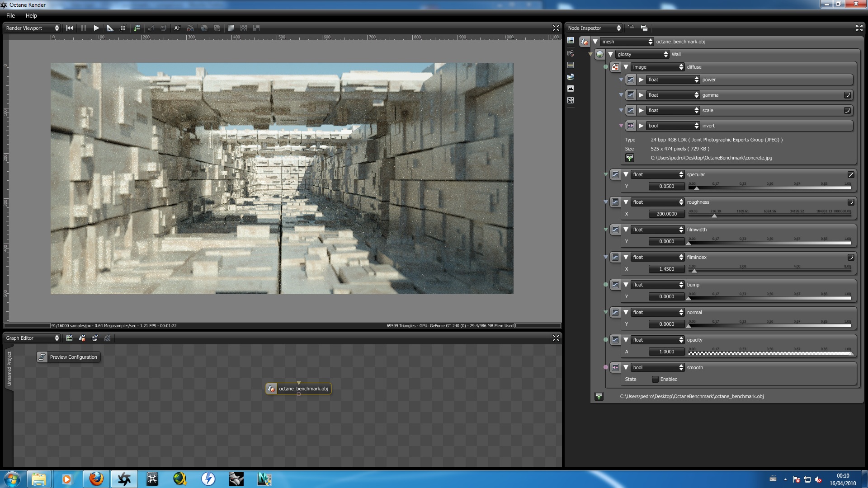This screenshot has height=488, width=868.
Task: Click the rewind/restart render icon
Action: click(x=70, y=28)
